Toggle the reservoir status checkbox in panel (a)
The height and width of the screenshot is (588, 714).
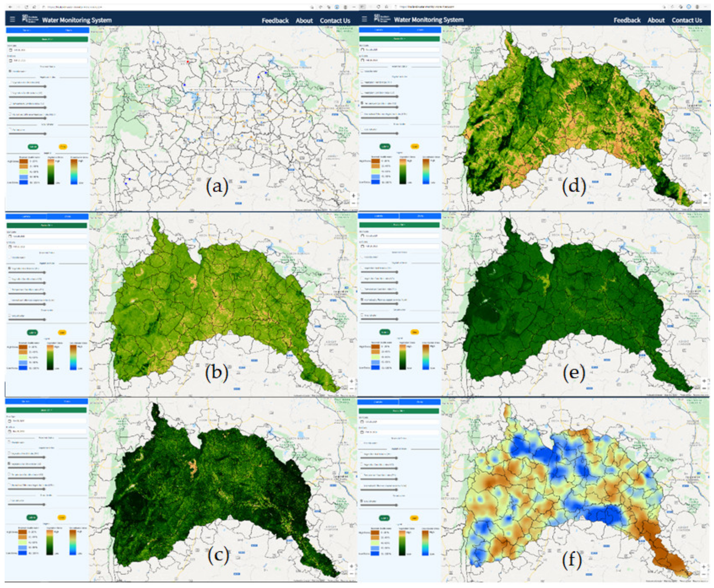coord(10,71)
